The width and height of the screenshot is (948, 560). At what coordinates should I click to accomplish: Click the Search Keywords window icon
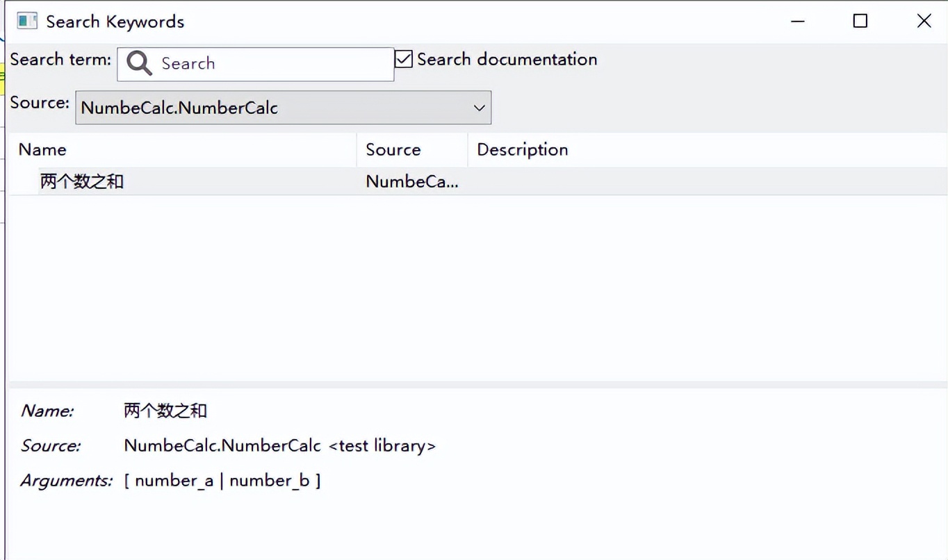[x=27, y=21]
